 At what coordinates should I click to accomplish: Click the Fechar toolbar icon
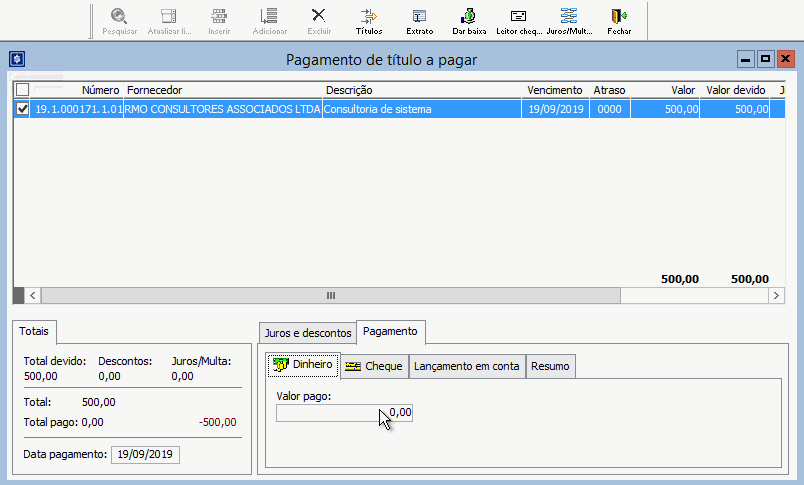(x=619, y=20)
